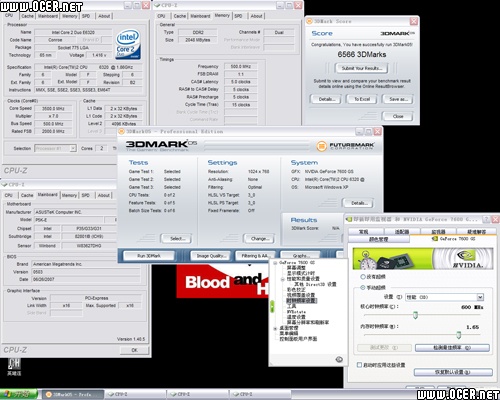Open the Windows Start button
Viewport: 500px width, 400px height.
click(18, 394)
